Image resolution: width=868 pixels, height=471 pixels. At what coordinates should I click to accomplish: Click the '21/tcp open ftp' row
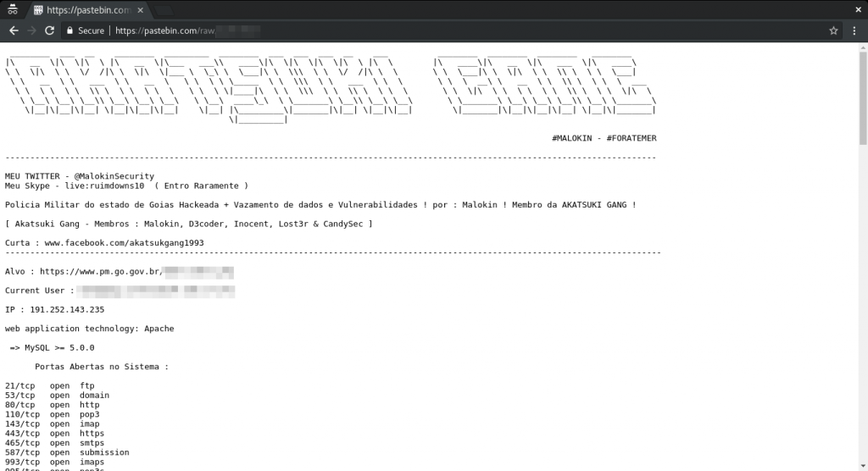click(50, 385)
